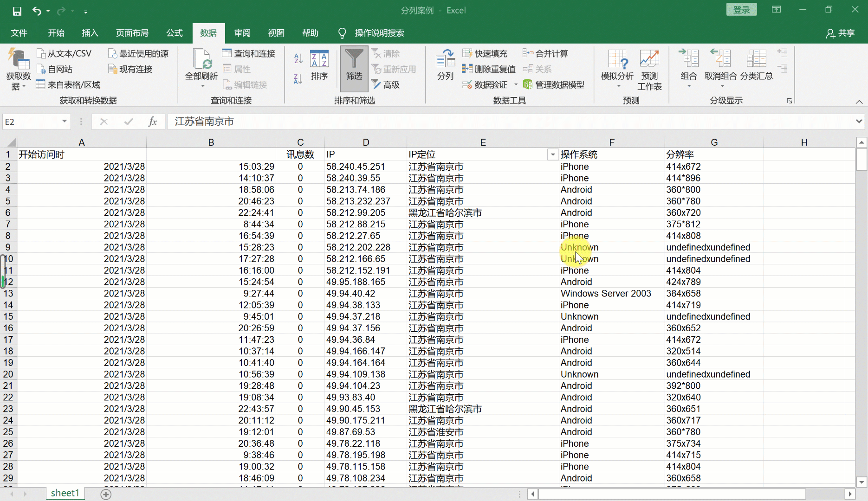Switch to the 开始 tab
The height and width of the screenshot is (501, 868).
tap(56, 33)
